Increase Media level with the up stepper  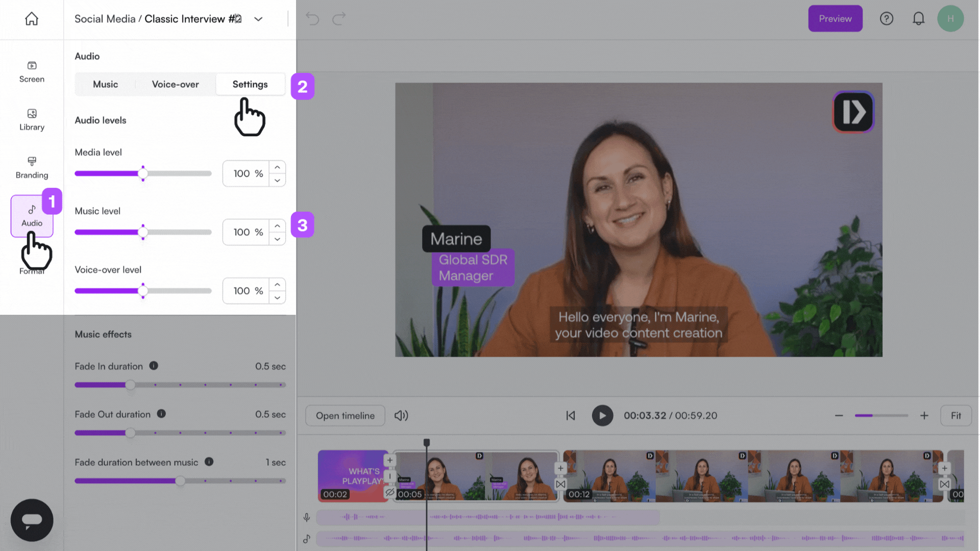[x=277, y=167]
